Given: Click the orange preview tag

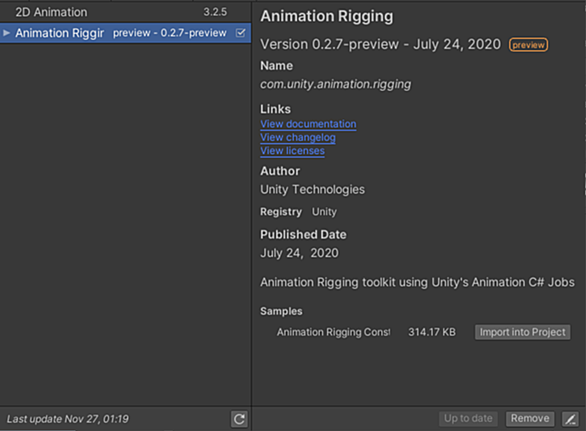Looking at the screenshot, I should tap(528, 45).
